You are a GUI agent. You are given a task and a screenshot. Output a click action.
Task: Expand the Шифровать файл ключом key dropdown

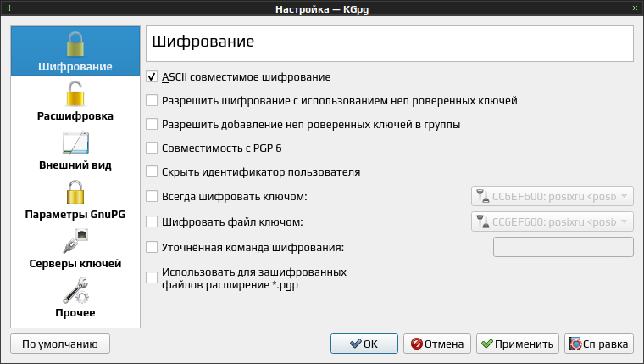click(x=552, y=221)
